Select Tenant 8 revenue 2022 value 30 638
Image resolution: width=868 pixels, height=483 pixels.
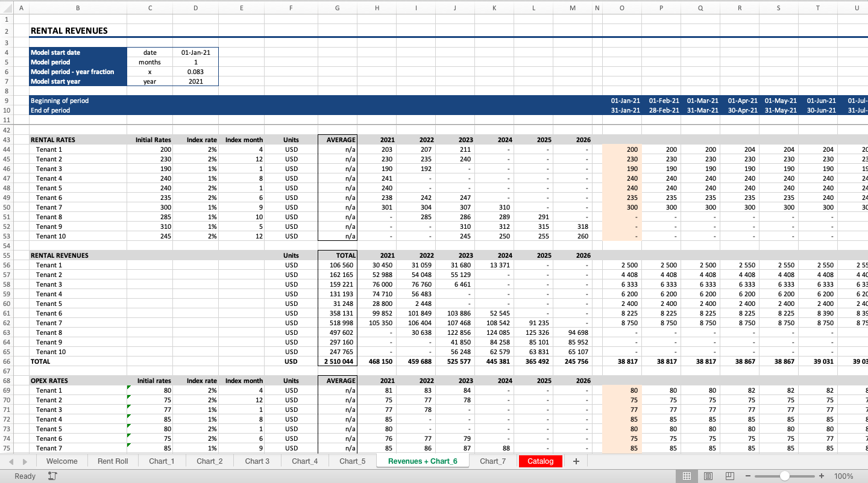[x=415, y=332]
